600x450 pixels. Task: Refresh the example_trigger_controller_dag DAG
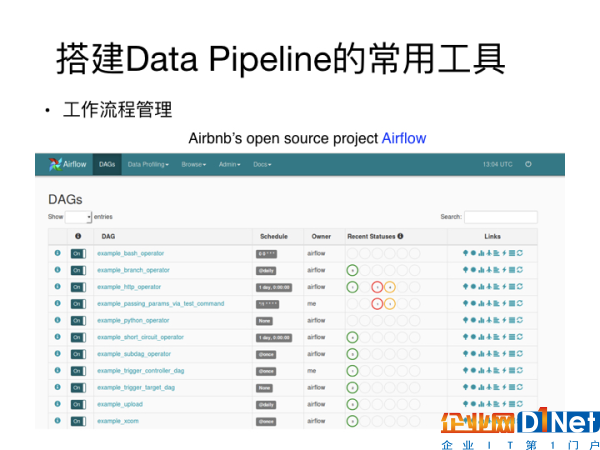tap(520, 370)
